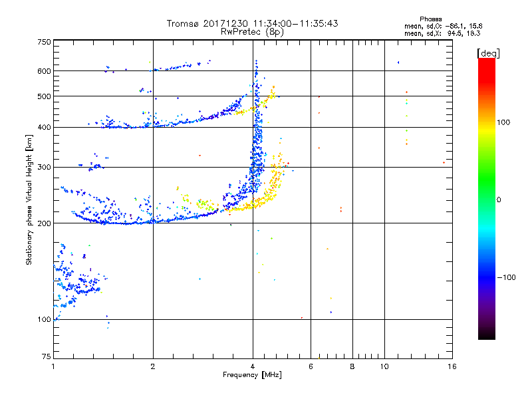Click the 'Stationary phase Virtual Height [km]' axis title

pyautogui.click(x=29, y=199)
